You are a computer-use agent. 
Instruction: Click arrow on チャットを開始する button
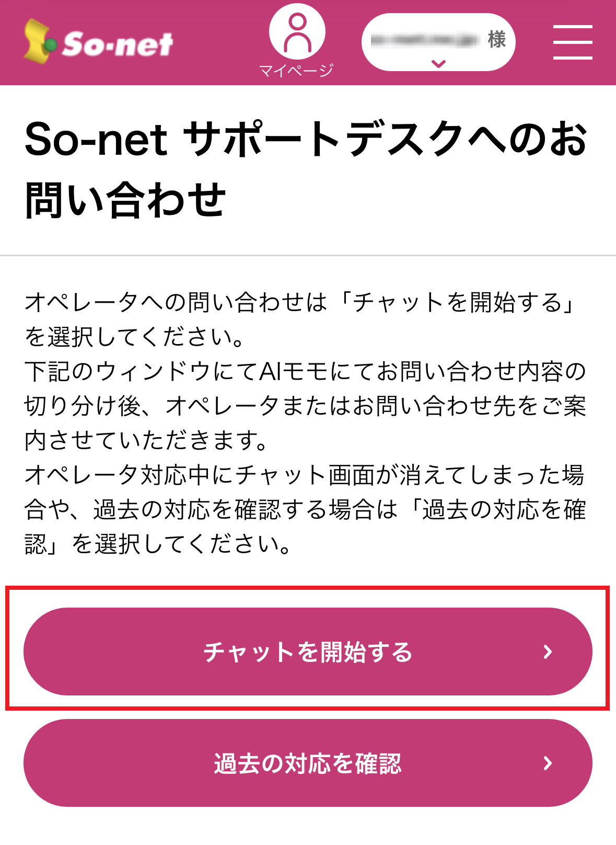[548, 652]
